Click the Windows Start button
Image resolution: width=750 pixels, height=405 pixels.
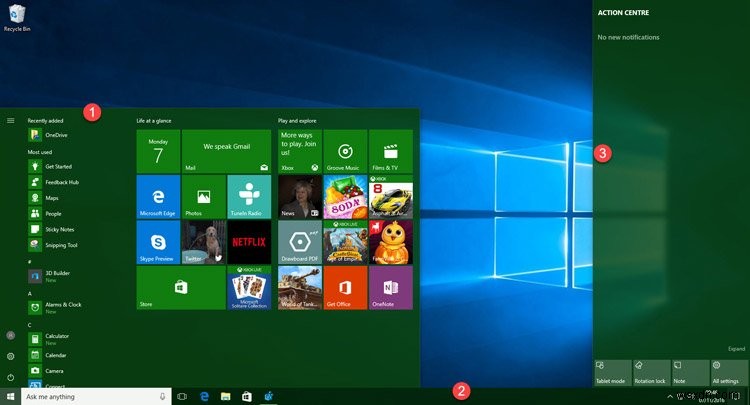(11, 396)
